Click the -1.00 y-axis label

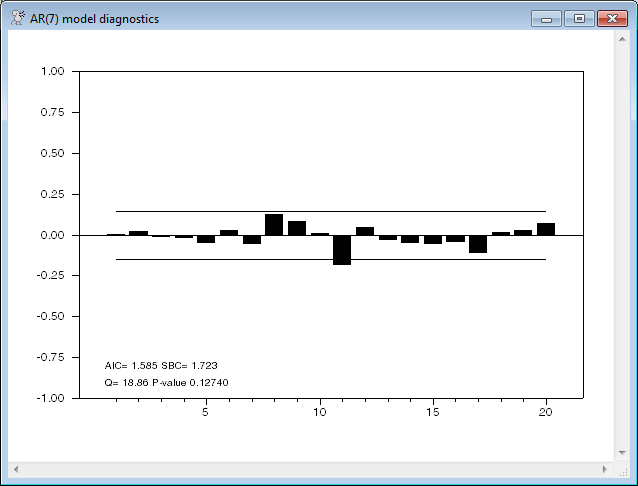[x=50, y=398]
